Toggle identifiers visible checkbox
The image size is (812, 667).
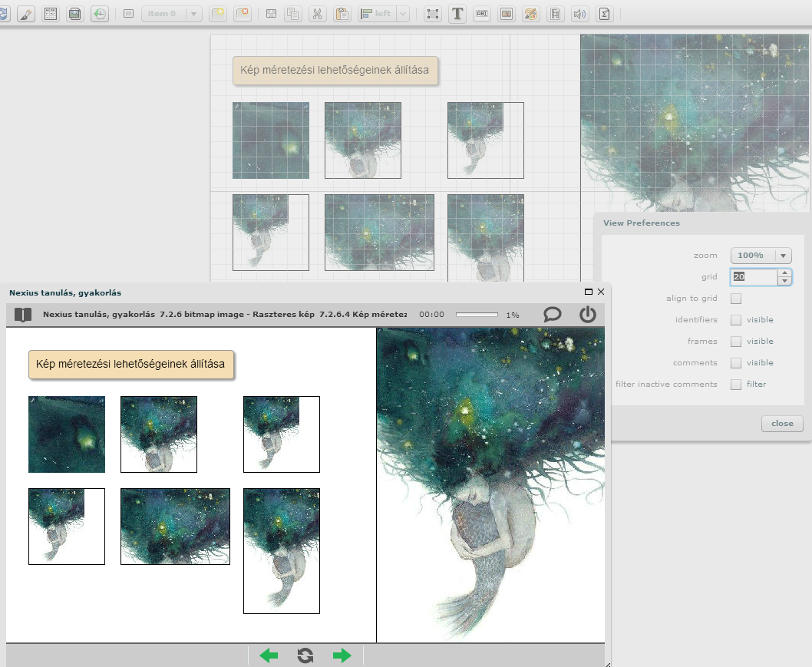[x=736, y=320]
